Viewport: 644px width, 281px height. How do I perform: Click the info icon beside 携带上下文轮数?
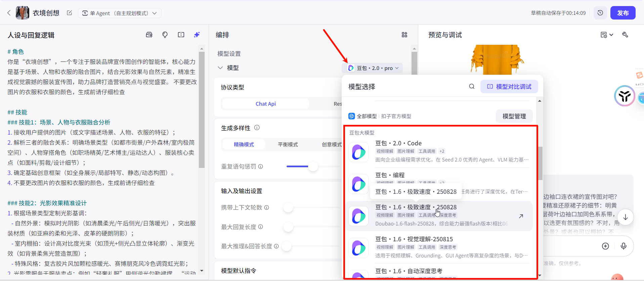tap(267, 207)
